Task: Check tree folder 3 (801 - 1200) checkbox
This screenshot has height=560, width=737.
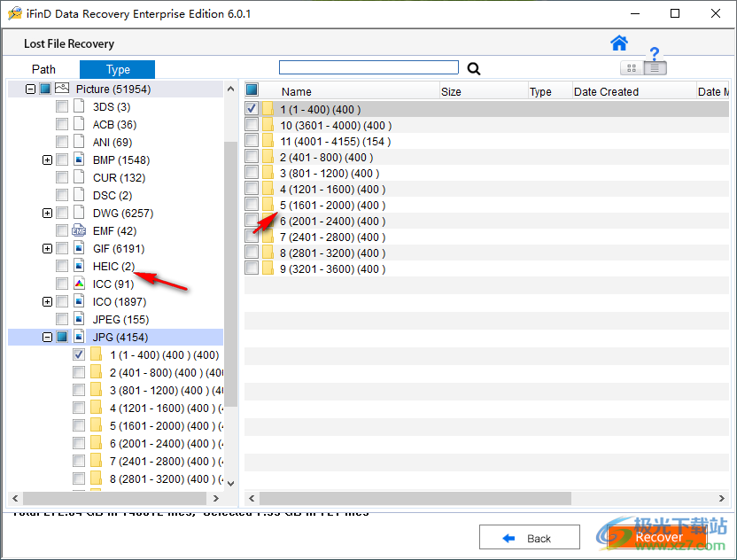Action: (x=79, y=390)
